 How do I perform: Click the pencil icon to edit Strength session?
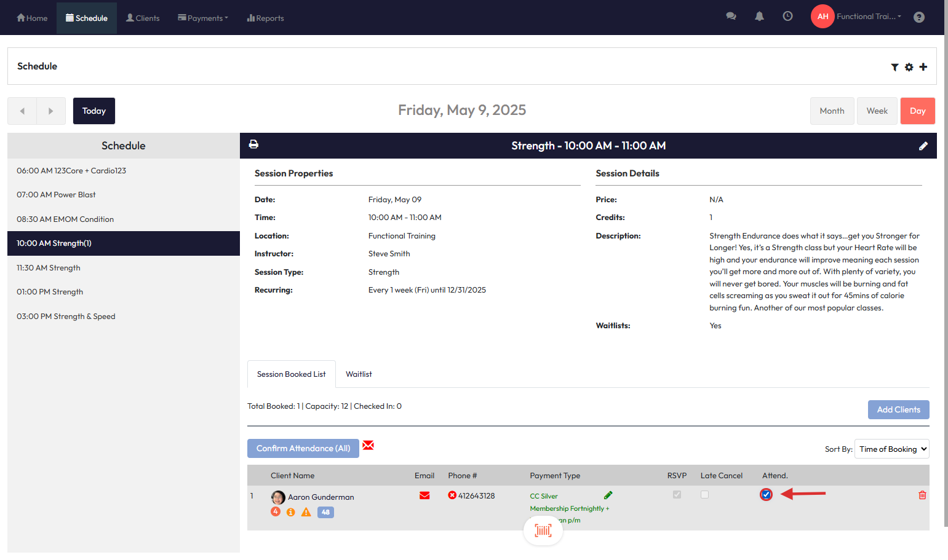pyautogui.click(x=923, y=146)
